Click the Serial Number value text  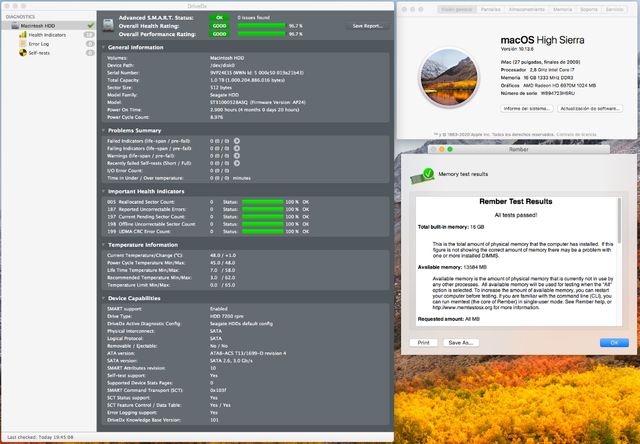pos(257,73)
